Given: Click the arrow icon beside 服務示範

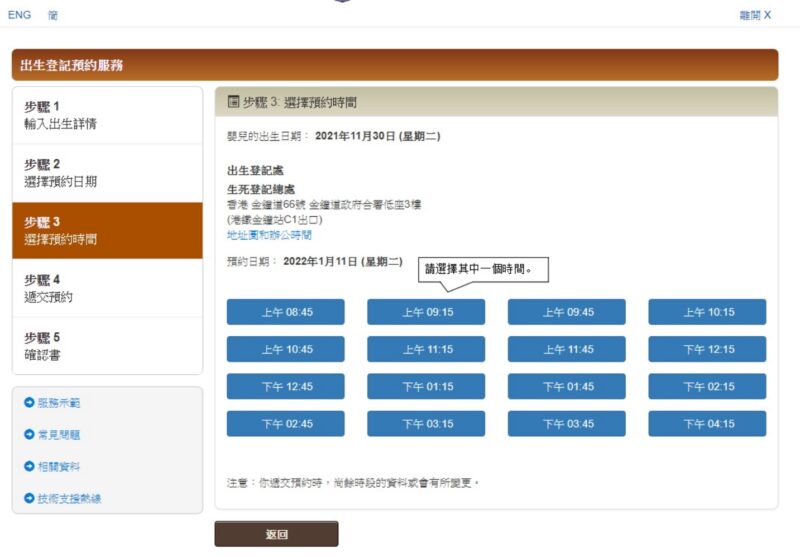Looking at the screenshot, I should click(x=29, y=403).
